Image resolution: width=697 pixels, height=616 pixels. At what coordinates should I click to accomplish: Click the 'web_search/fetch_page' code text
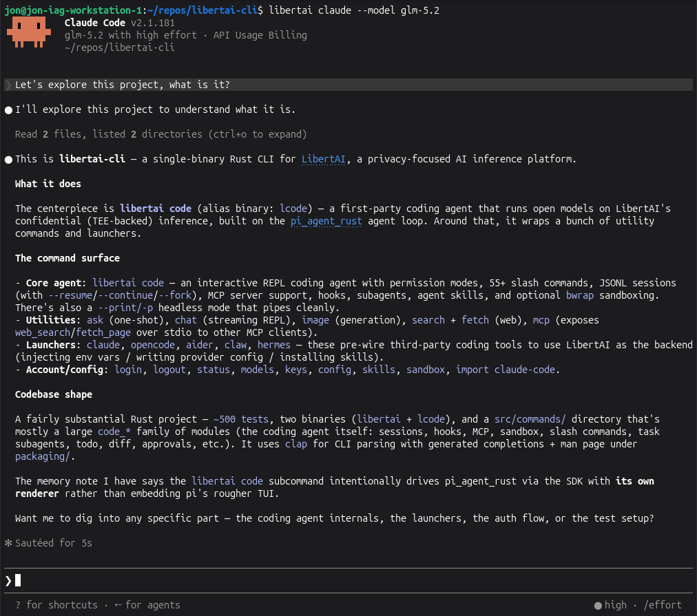[73, 332]
